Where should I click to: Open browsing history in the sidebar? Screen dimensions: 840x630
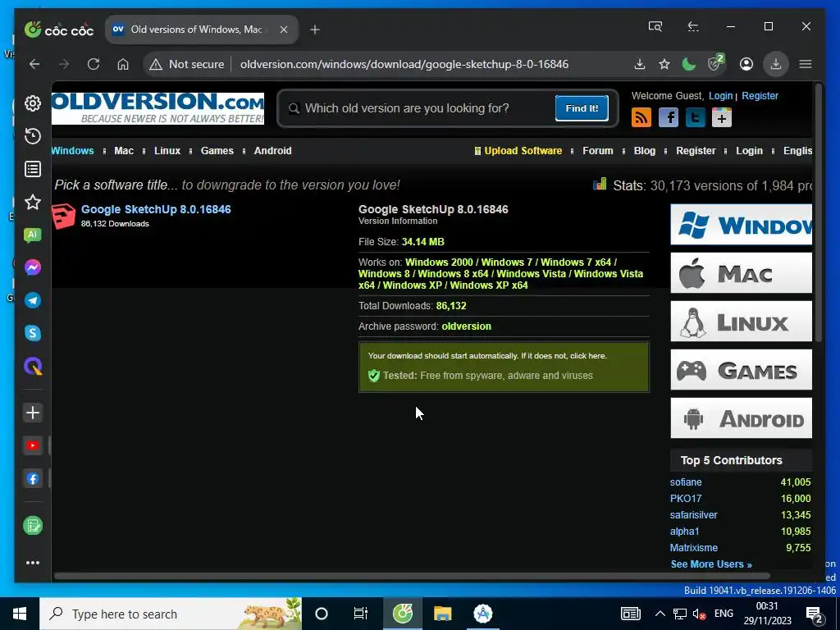(x=33, y=136)
